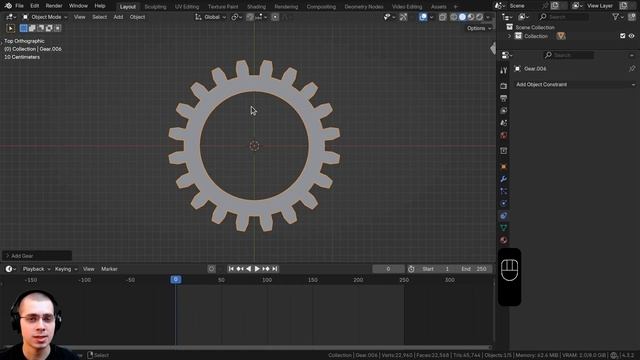This screenshot has height=360, width=640.
Task: Open the Object Constraints properties tab icon
Action: (x=503, y=216)
